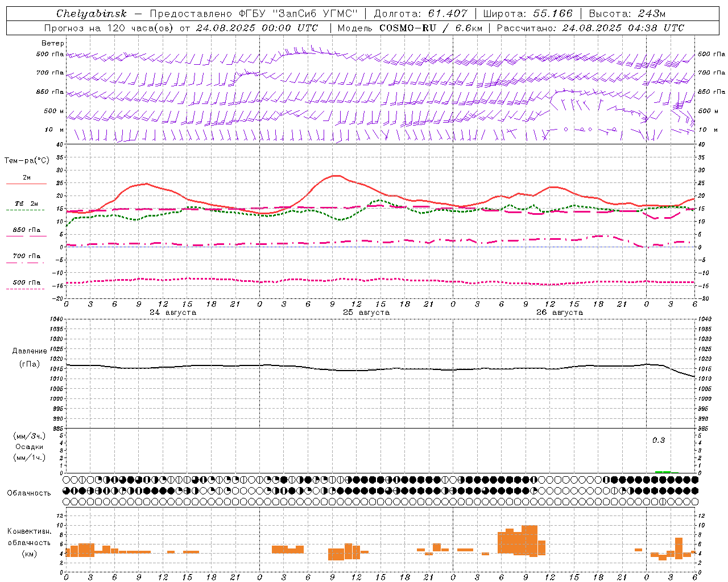Click the '0.3' precipitation value
The height and width of the screenshot is (582, 728).
pyautogui.click(x=659, y=440)
